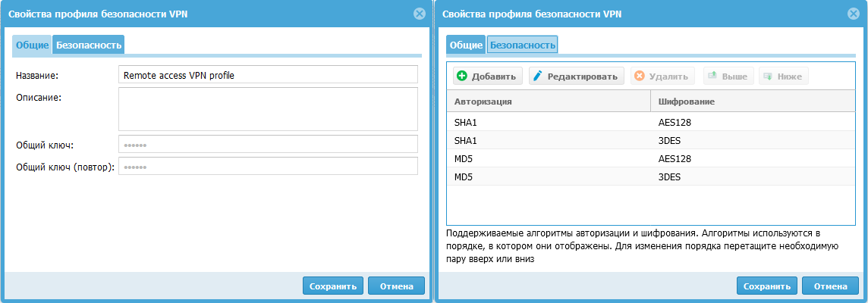Click the Выше move-up button

pos(728,77)
